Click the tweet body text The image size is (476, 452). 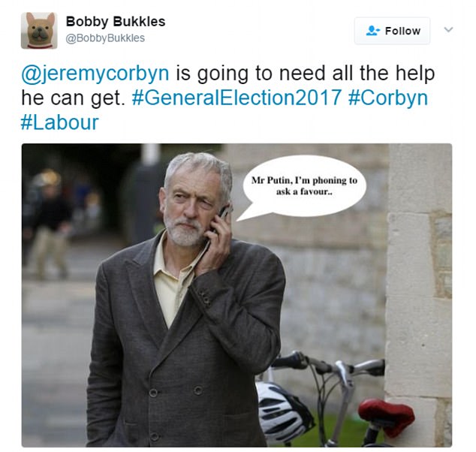pos(227,98)
